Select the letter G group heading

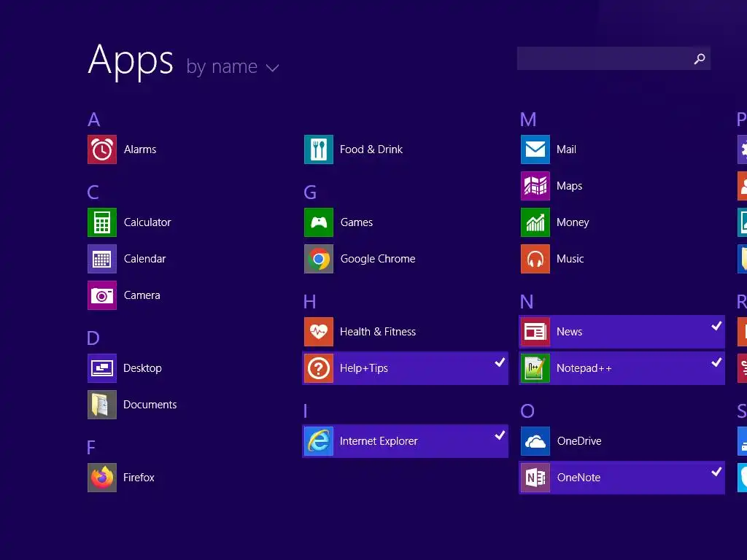pyautogui.click(x=310, y=192)
